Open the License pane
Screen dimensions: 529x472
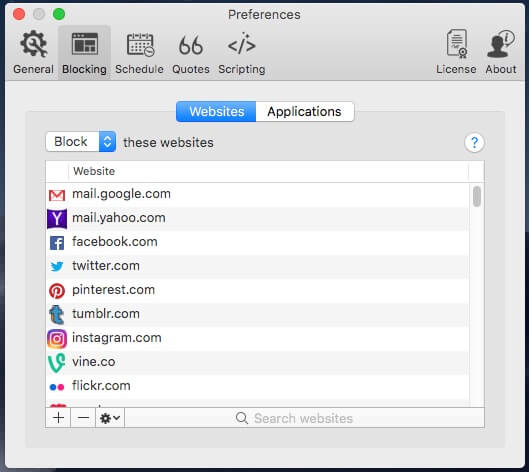tap(456, 52)
